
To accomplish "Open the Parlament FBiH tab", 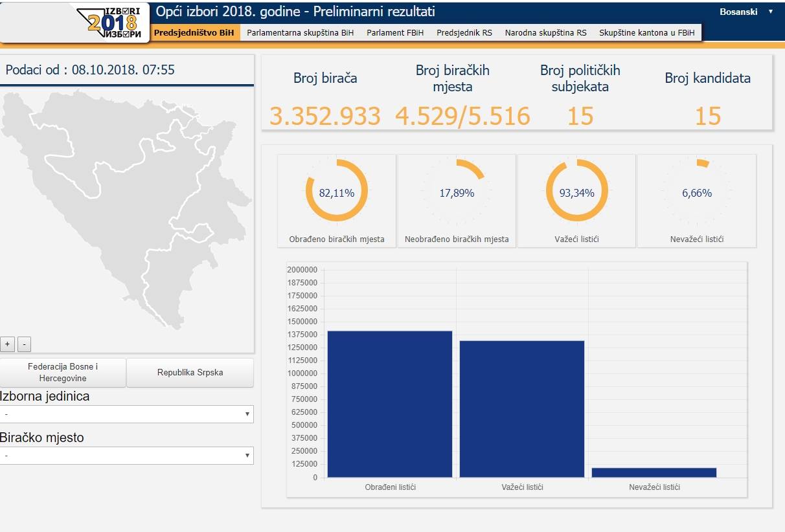I will coord(395,33).
